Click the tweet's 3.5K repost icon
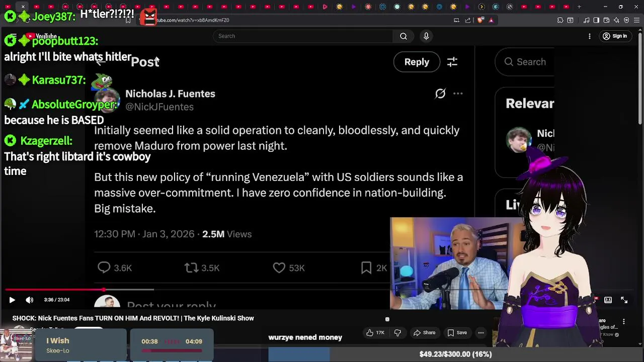644x362 pixels. tap(191, 268)
